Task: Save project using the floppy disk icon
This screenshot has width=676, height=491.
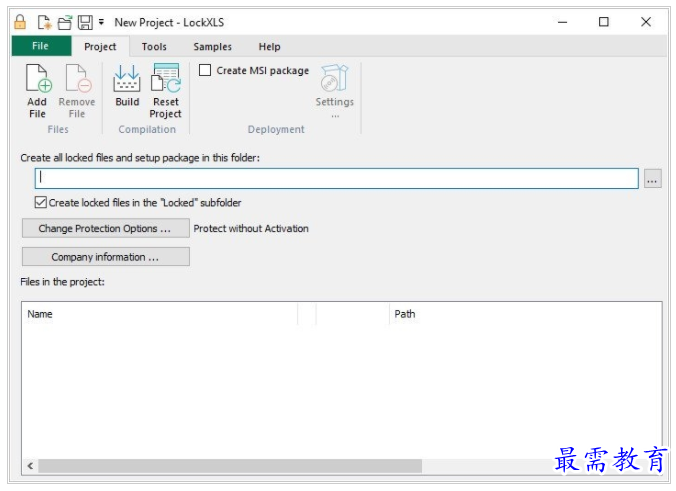Action: (85, 22)
